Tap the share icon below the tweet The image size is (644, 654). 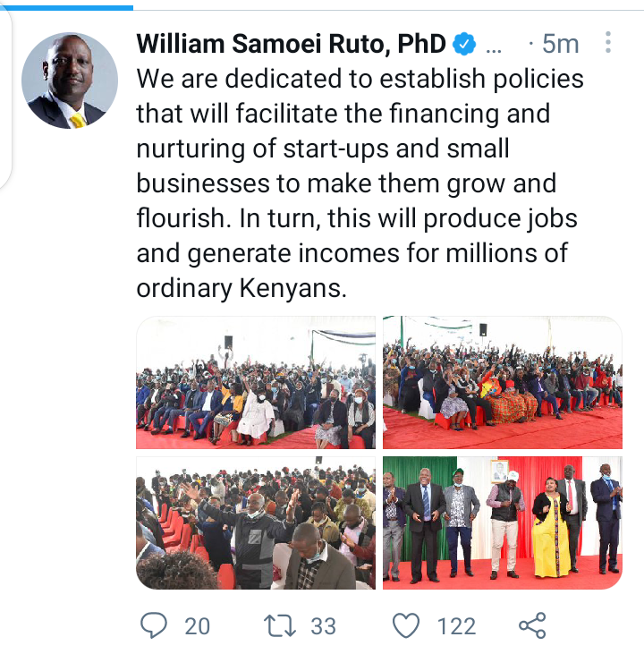[532, 625]
